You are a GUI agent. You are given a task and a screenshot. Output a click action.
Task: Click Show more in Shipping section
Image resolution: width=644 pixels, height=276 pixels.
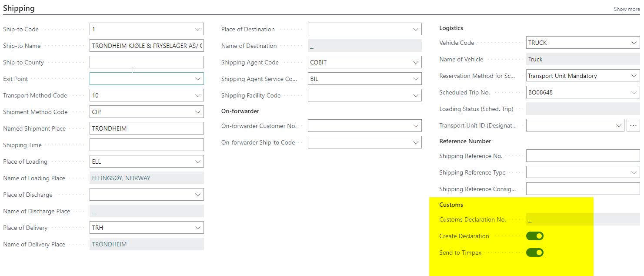coord(626,9)
